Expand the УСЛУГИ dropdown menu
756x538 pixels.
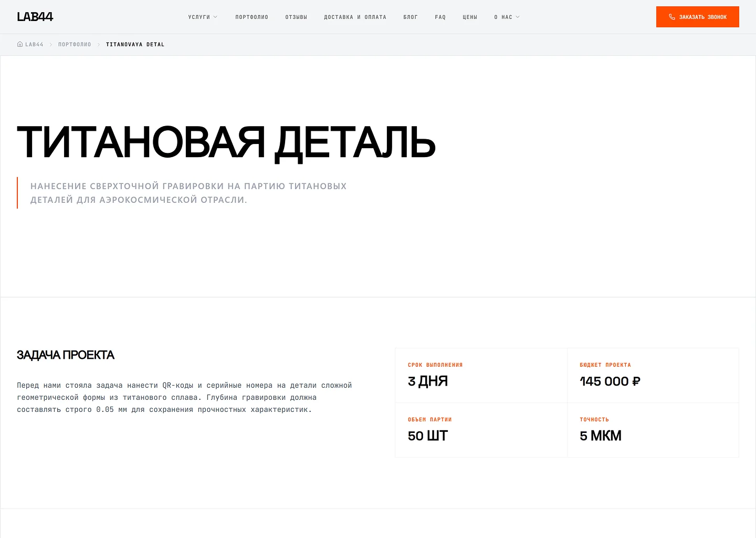click(199, 16)
